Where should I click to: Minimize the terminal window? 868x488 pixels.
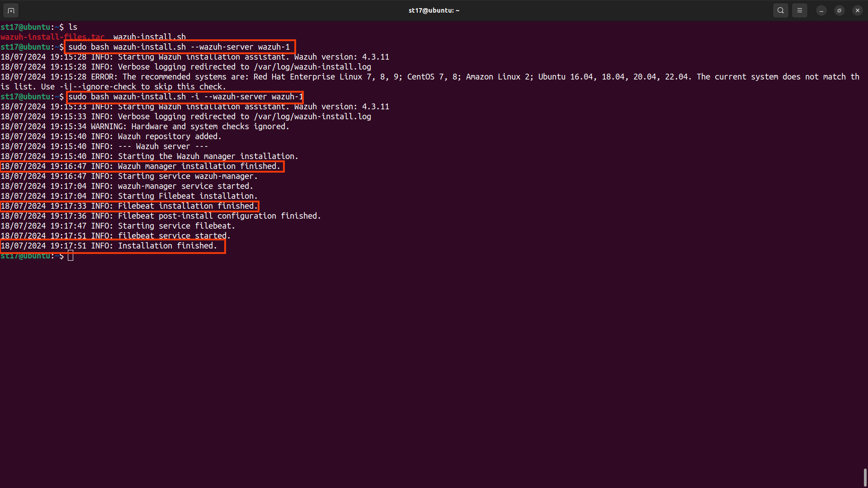pos(821,10)
